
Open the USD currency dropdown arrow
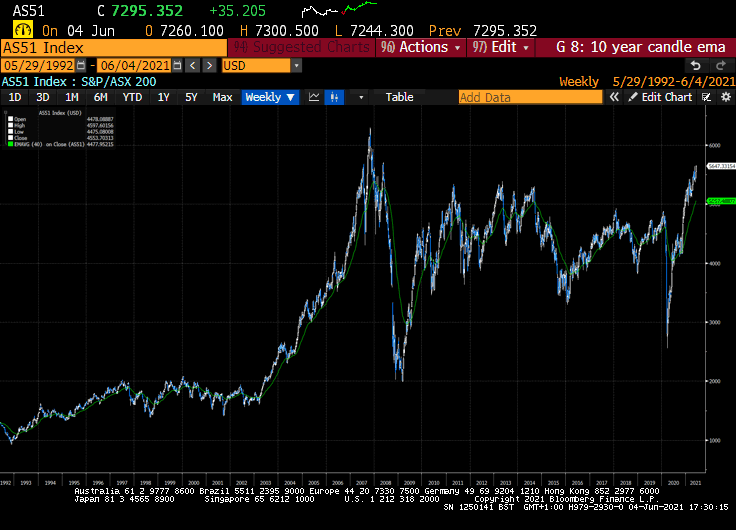click(296, 65)
